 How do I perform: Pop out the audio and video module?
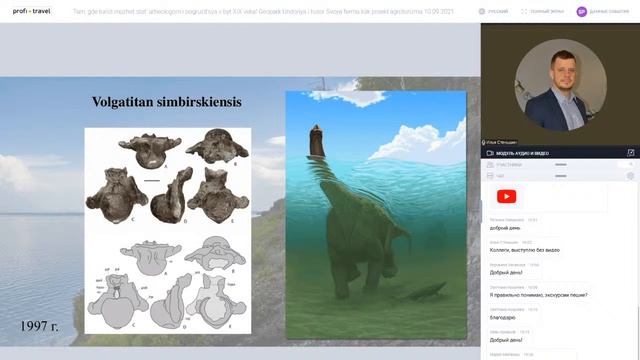click(631, 153)
